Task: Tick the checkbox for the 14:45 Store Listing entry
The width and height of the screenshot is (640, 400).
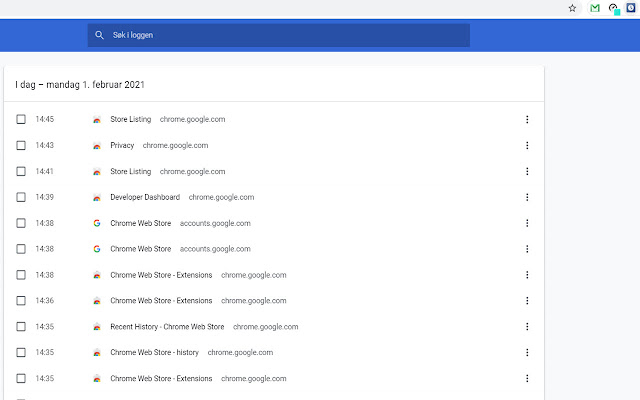Action: pyautogui.click(x=21, y=119)
